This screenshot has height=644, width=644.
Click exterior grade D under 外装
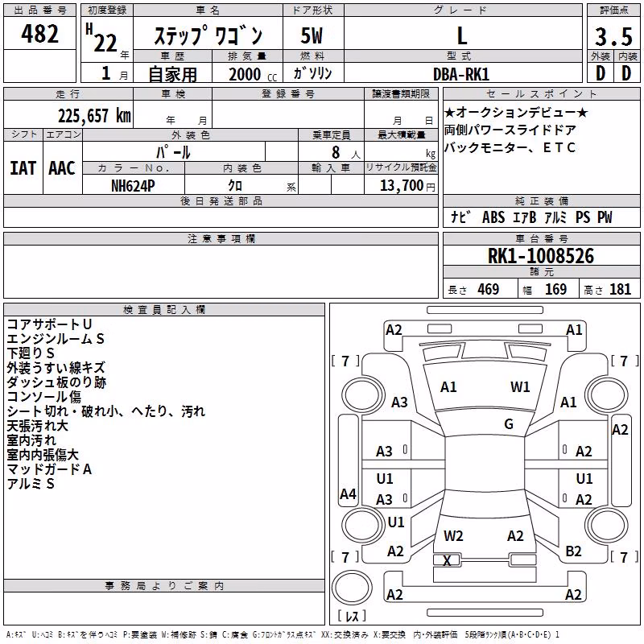(x=601, y=73)
